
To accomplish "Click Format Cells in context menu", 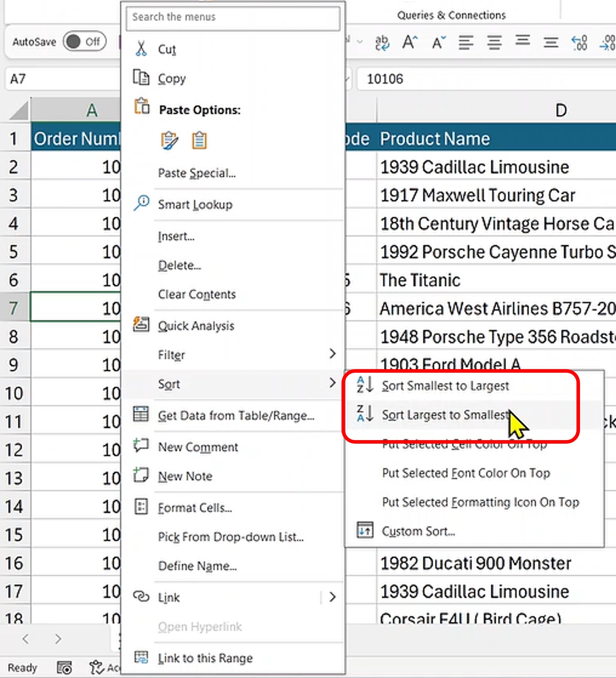I will (x=195, y=508).
